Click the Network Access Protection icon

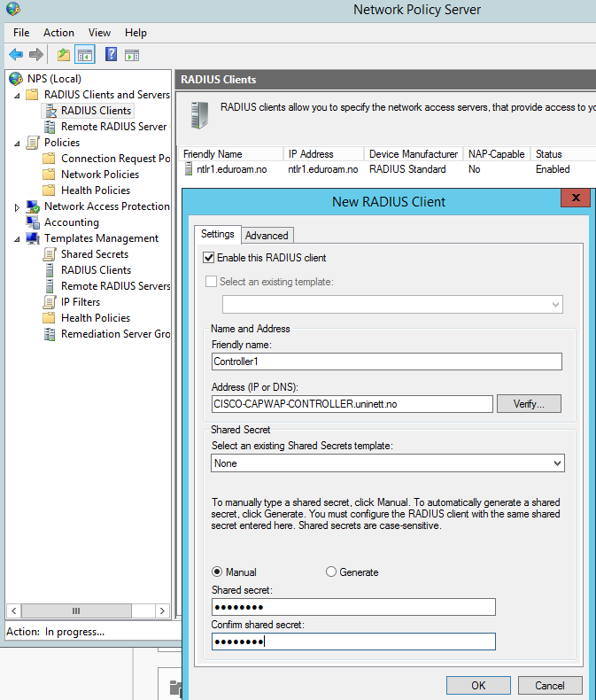click(x=33, y=206)
